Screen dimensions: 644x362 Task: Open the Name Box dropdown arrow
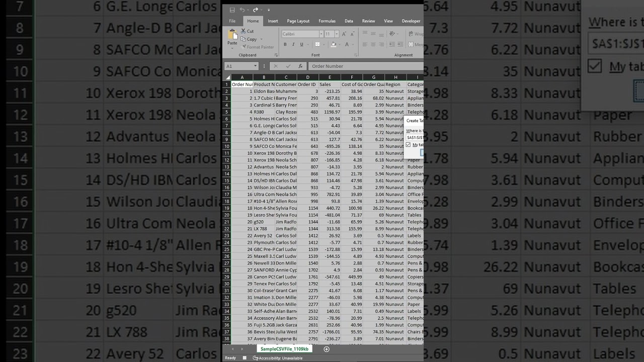pos(256,66)
